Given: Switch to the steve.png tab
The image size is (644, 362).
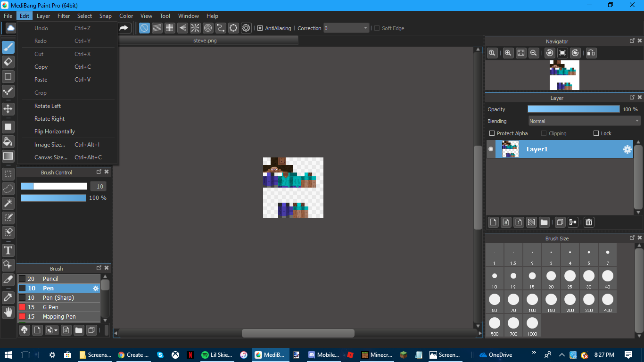Looking at the screenshot, I should (x=205, y=41).
